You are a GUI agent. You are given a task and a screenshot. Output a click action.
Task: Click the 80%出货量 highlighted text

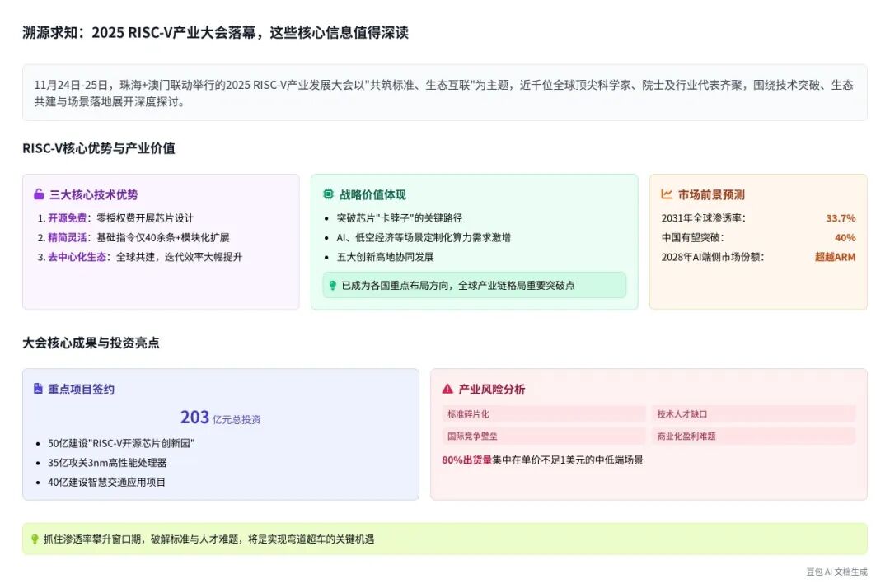(466, 460)
